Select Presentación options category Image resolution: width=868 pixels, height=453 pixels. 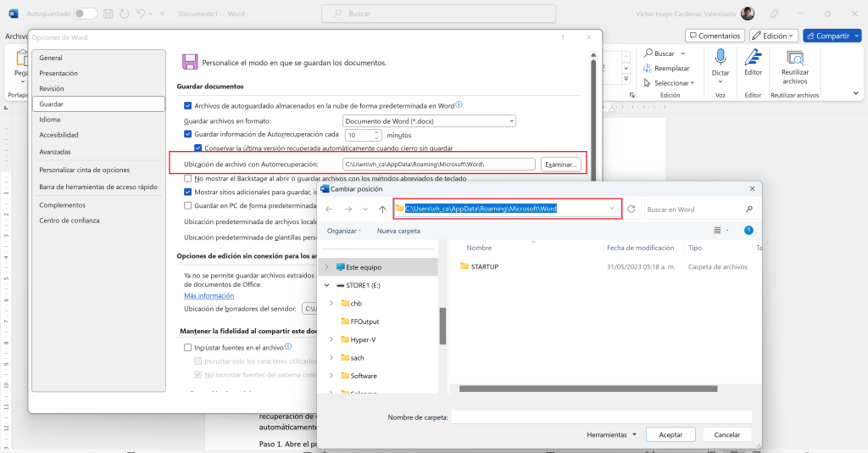(98, 73)
